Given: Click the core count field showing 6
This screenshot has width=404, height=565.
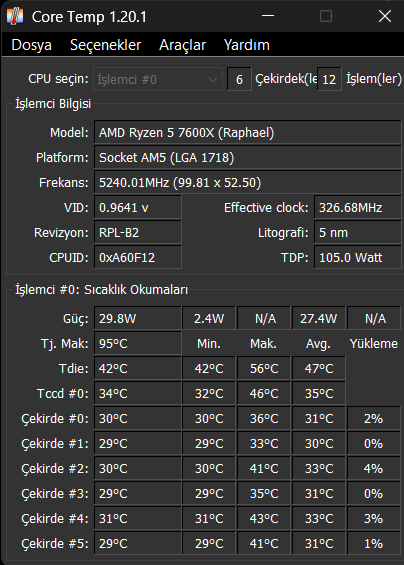Looking at the screenshot, I should (x=239, y=79).
